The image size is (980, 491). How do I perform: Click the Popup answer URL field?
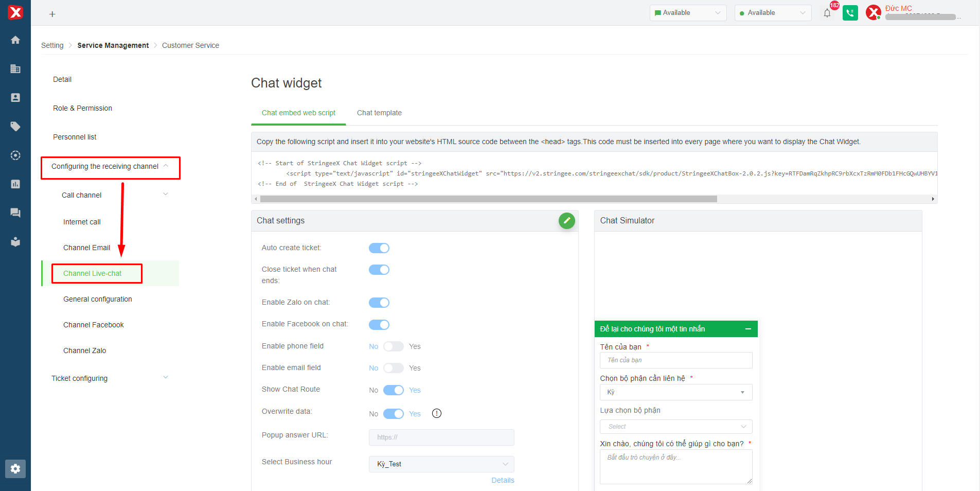(441, 437)
